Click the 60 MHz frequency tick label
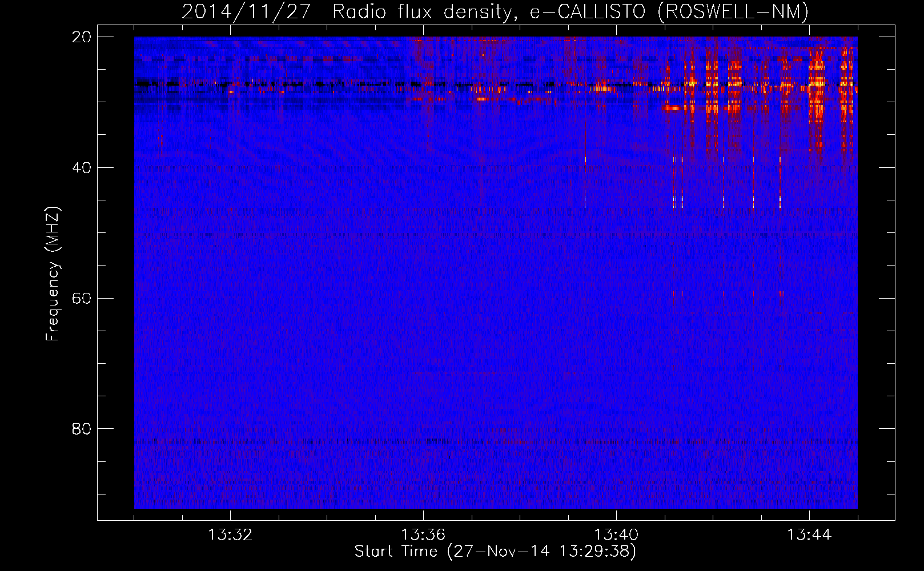This screenshot has width=924, height=571. pos(82,299)
